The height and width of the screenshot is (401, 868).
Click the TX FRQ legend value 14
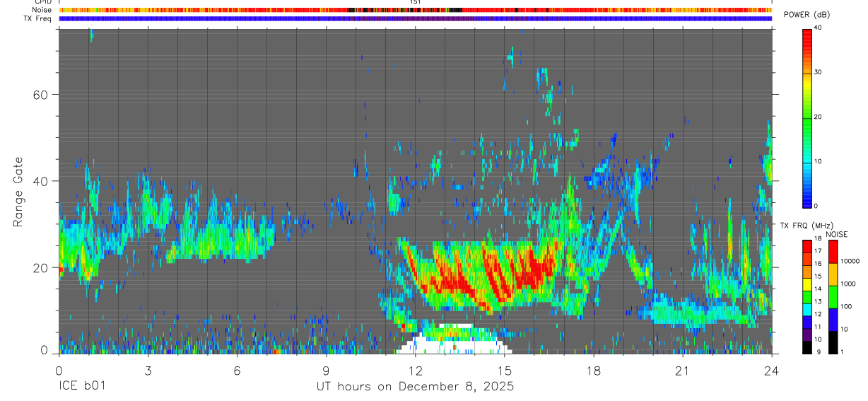(x=818, y=289)
